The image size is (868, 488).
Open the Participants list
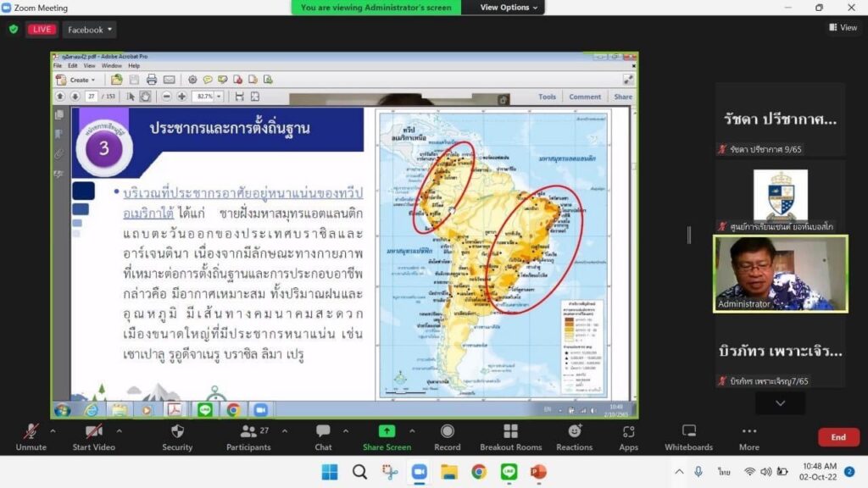pyautogui.click(x=248, y=436)
